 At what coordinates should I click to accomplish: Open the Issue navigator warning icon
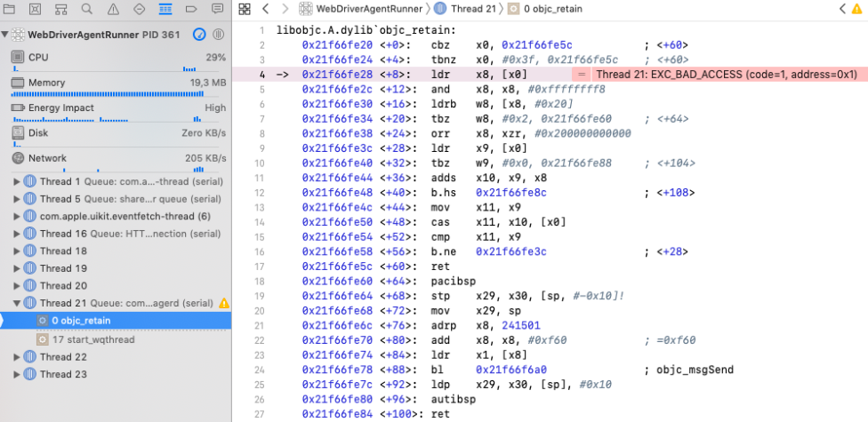coord(113,9)
